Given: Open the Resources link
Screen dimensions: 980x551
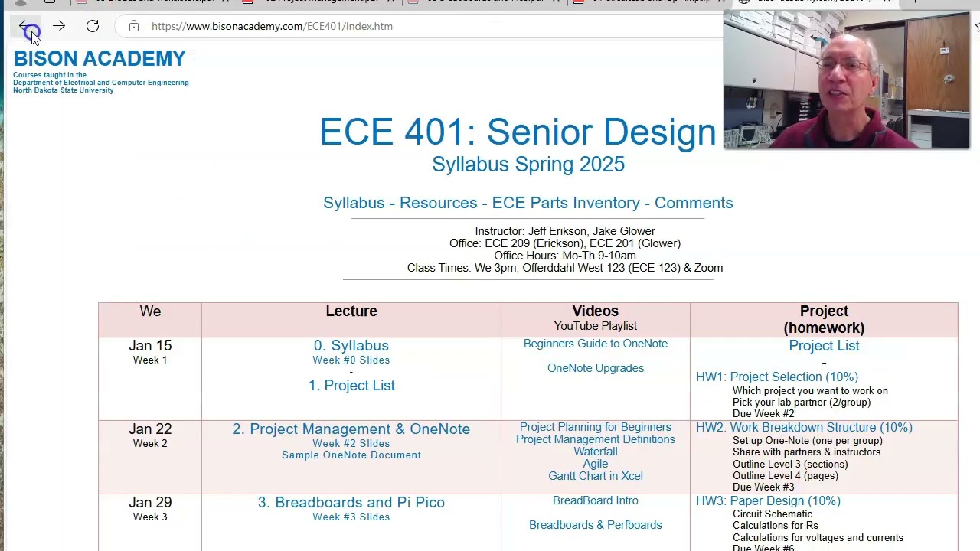Looking at the screenshot, I should tap(438, 203).
